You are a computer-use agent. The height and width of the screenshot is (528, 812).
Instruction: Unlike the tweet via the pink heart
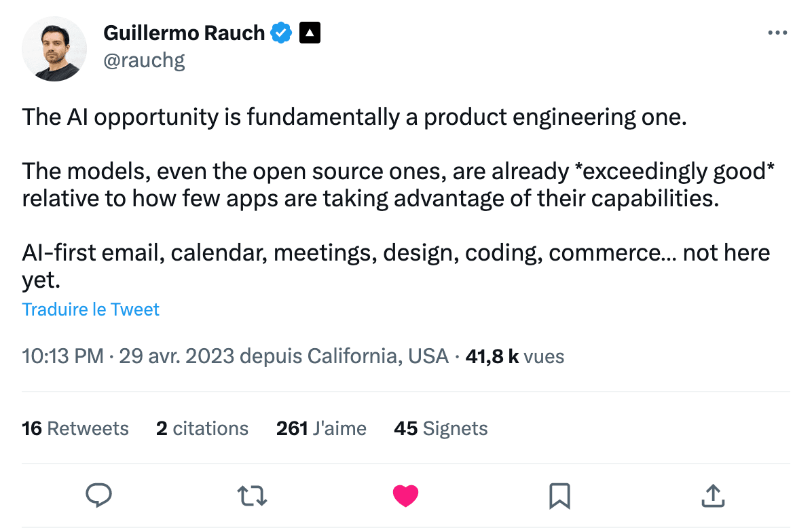[x=406, y=496]
